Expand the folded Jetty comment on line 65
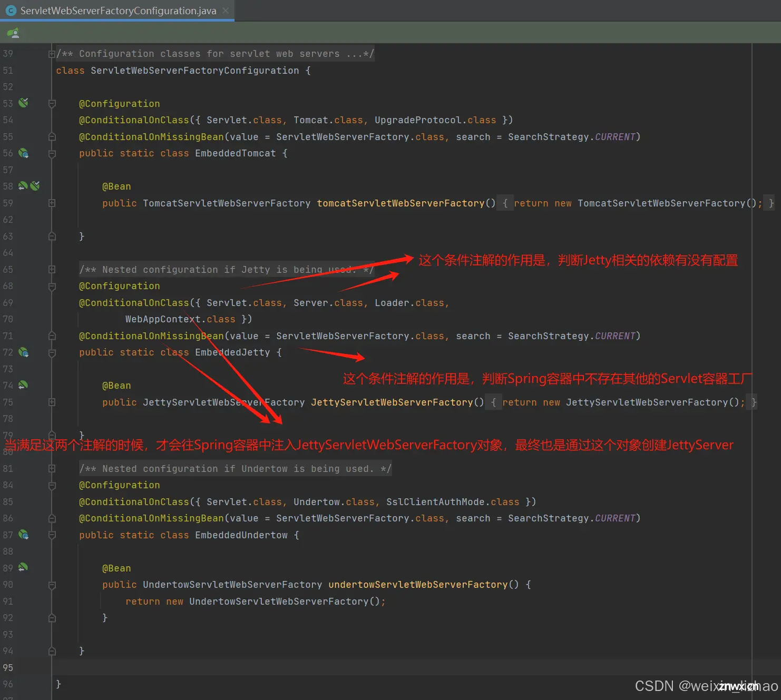Viewport: 781px width, 700px height. pos(52,269)
